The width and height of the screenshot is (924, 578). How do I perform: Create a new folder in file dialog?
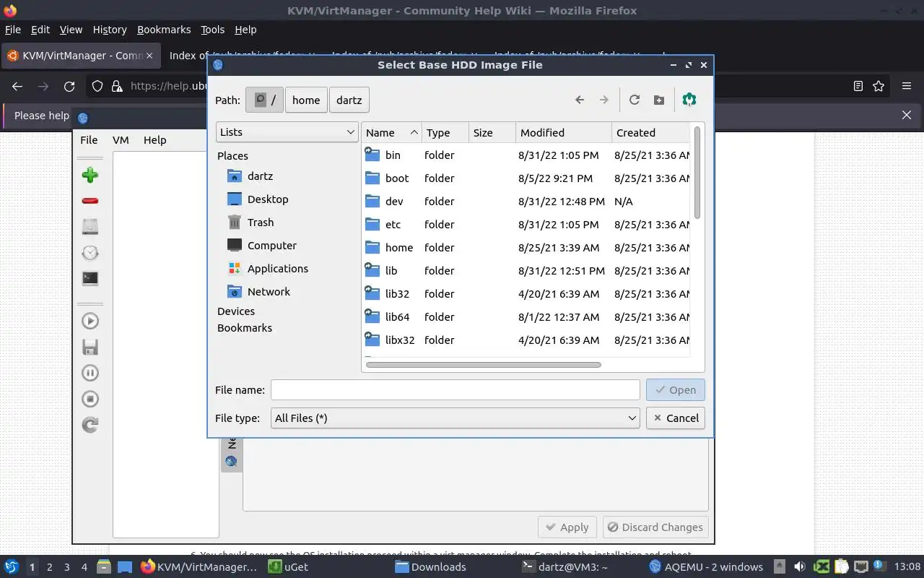tap(659, 100)
